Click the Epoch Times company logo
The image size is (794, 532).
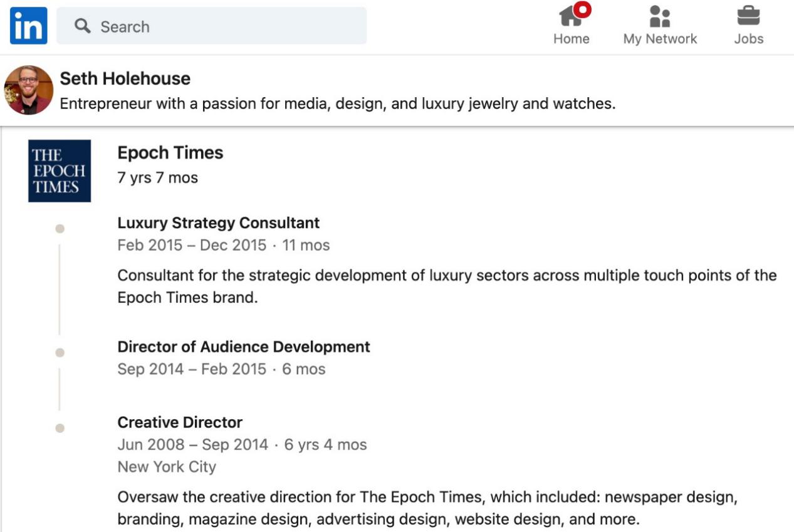pyautogui.click(x=60, y=171)
